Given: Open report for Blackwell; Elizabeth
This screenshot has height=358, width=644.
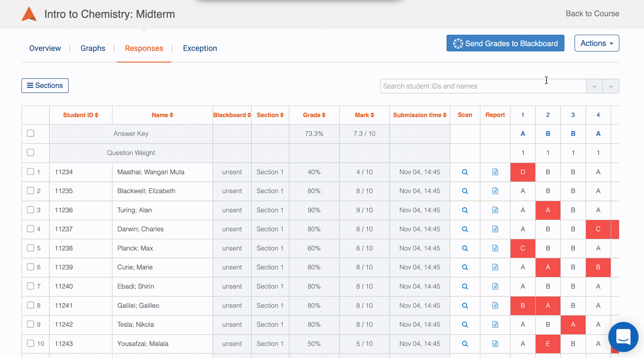Looking at the screenshot, I should click(x=495, y=191).
